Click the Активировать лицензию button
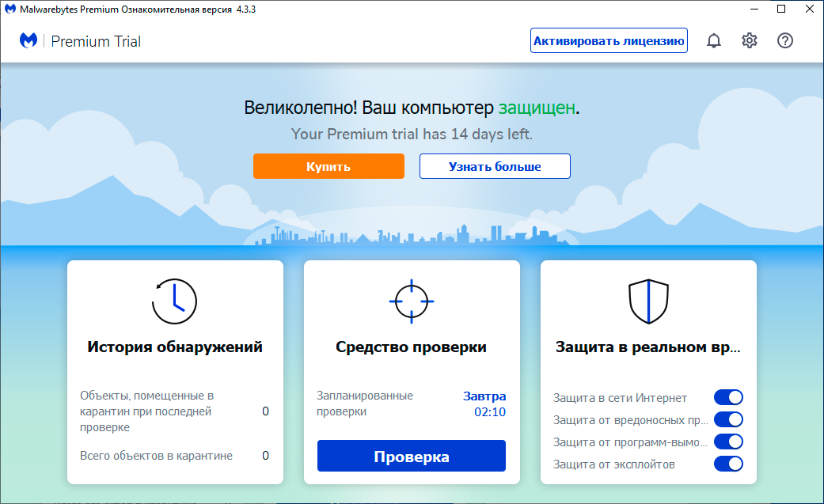 coord(609,40)
